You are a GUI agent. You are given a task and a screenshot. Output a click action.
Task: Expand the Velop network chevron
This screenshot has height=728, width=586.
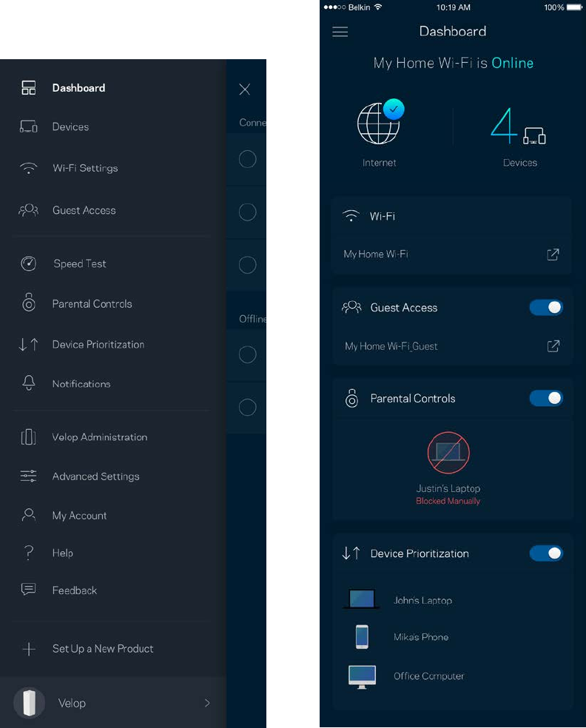[x=207, y=703]
